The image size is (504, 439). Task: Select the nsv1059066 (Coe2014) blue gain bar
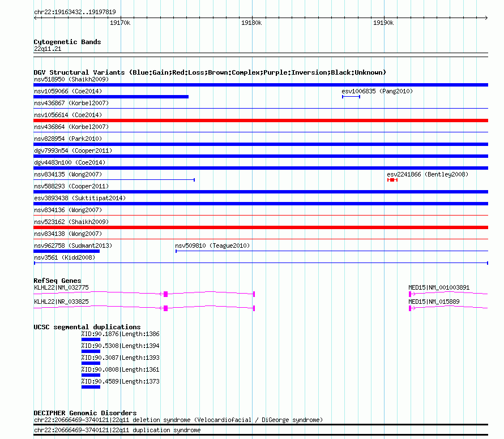pyautogui.click(x=111, y=97)
